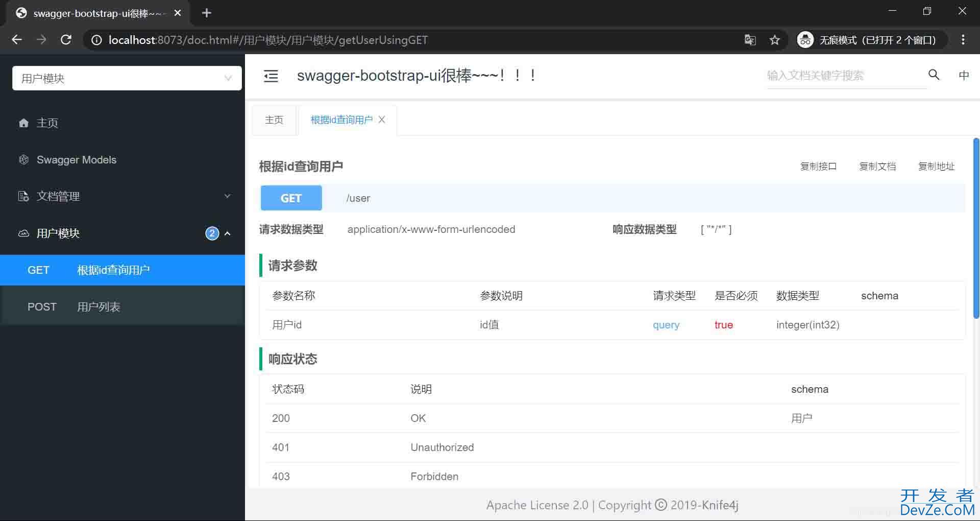Minimize the browser window
980x521 pixels.
[892, 11]
